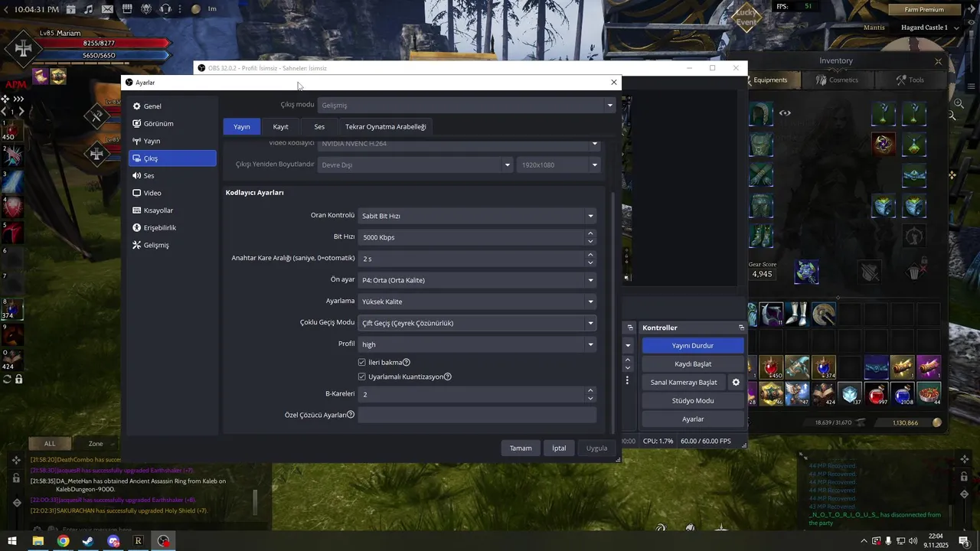Open Discord from the taskbar

(113, 541)
